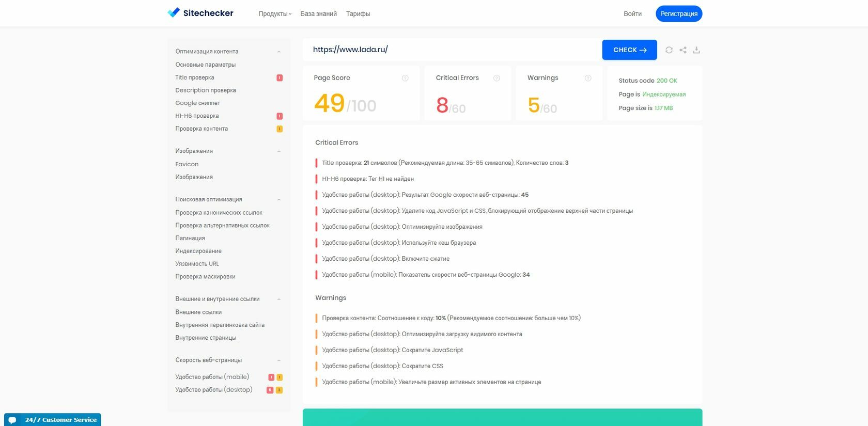The image size is (868, 426).
Task: Click the refresh check icon
Action: point(669,50)
